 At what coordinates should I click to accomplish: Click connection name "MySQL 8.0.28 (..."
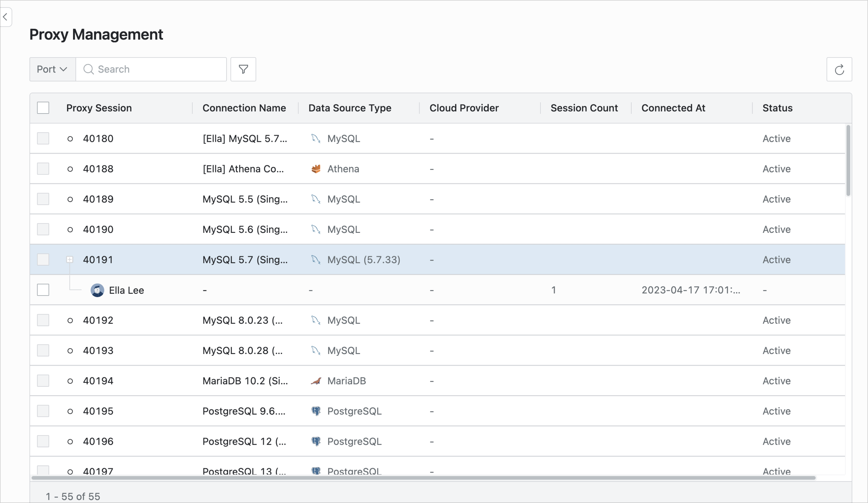point(243,350)
